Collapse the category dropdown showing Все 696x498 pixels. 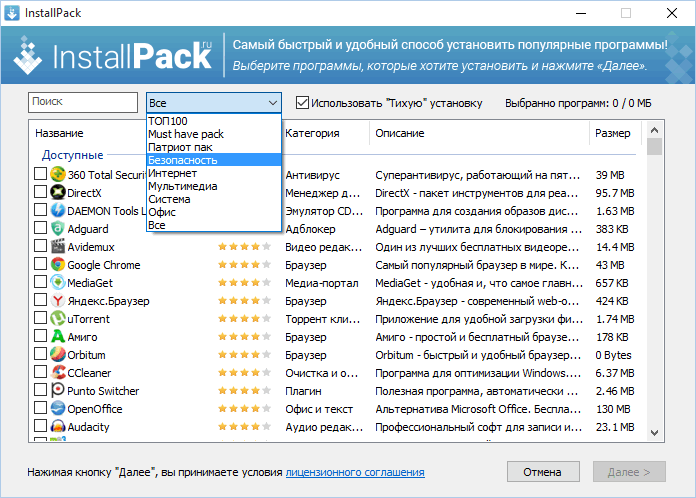pos(214,103)
